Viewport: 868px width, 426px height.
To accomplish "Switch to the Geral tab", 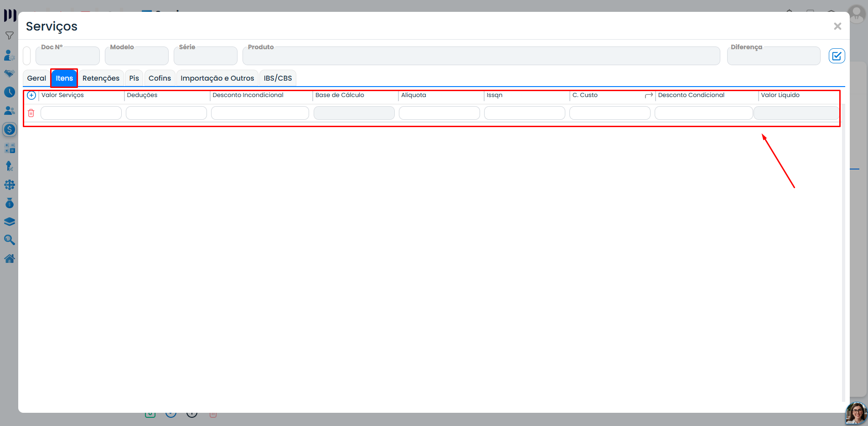I will tap(36, 78).
